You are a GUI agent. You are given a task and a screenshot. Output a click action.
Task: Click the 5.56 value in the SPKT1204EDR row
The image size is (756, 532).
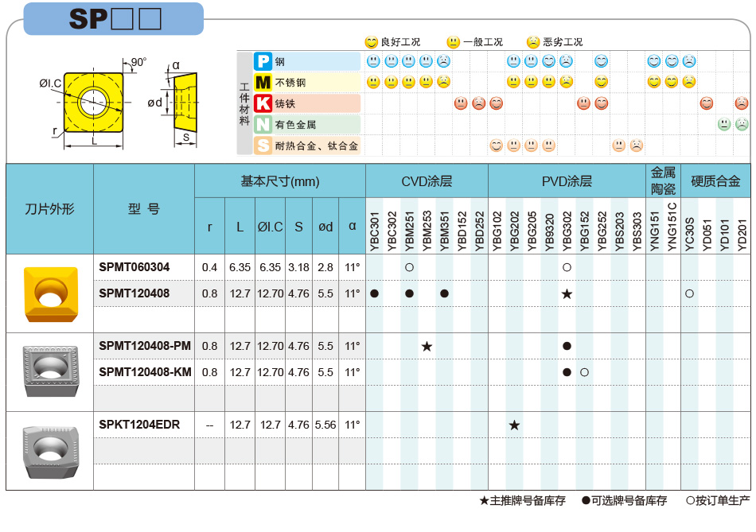325,425
